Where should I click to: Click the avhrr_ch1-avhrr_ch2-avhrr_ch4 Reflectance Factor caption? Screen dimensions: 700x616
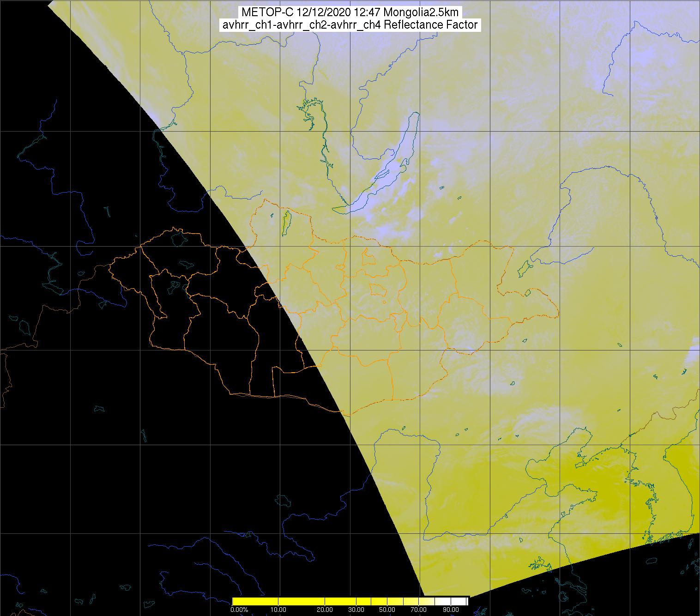[350, 25]
